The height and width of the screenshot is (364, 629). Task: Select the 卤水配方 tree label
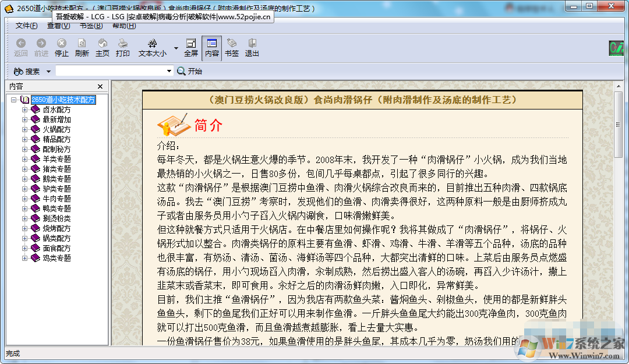(x=56, y=109)
